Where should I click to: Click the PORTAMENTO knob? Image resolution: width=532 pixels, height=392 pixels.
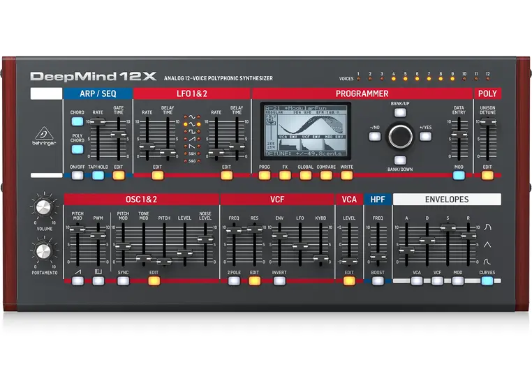point(44,251)
